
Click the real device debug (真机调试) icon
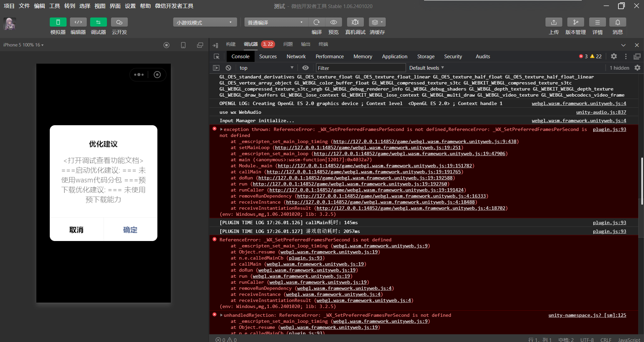click(x=355, y=22)
